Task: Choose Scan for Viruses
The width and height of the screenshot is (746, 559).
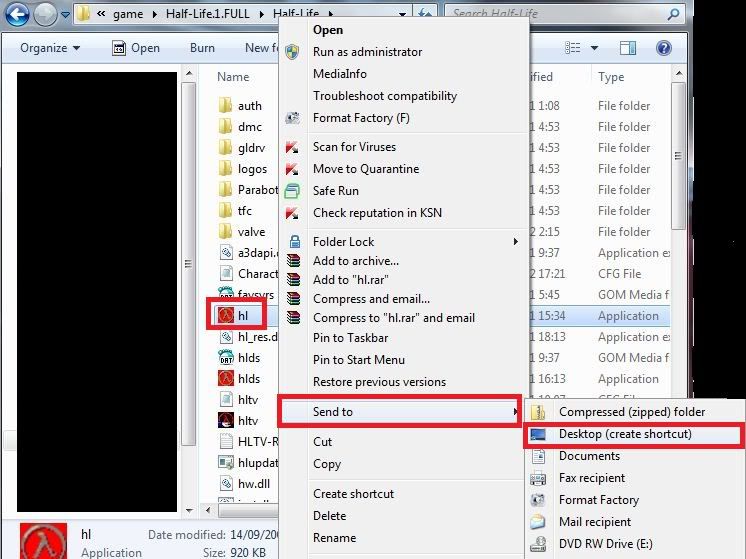Action: (x=354, y=147)
